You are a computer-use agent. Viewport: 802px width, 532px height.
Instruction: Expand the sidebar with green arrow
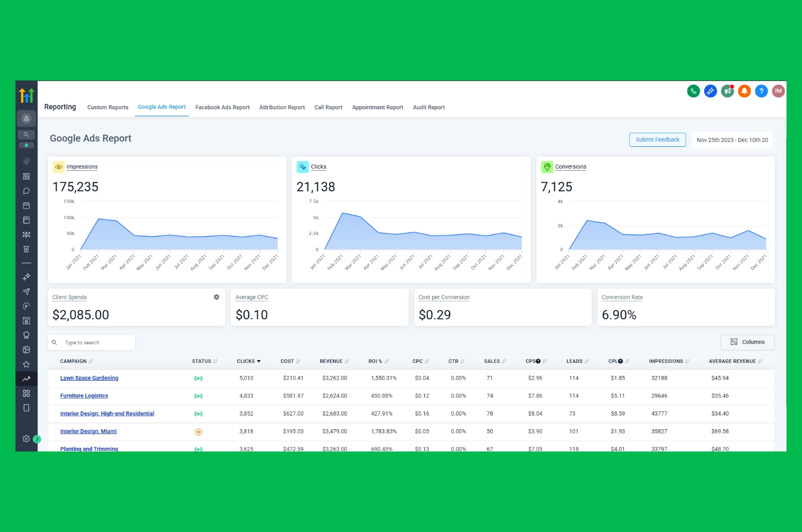tap(37, 439)
